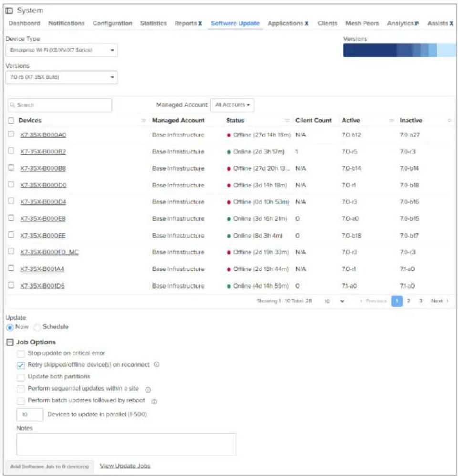Click the Client Count column header

(x=313, y=121)
